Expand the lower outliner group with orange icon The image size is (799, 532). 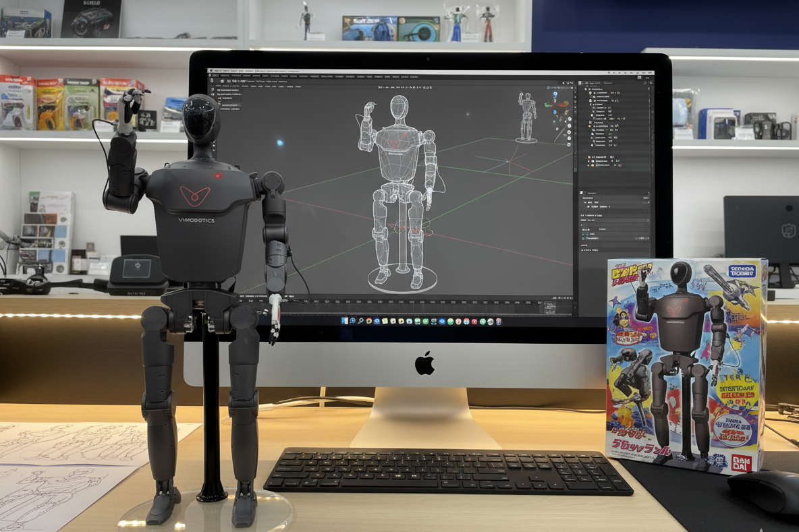pyautogui.click(x=587, y=156)
